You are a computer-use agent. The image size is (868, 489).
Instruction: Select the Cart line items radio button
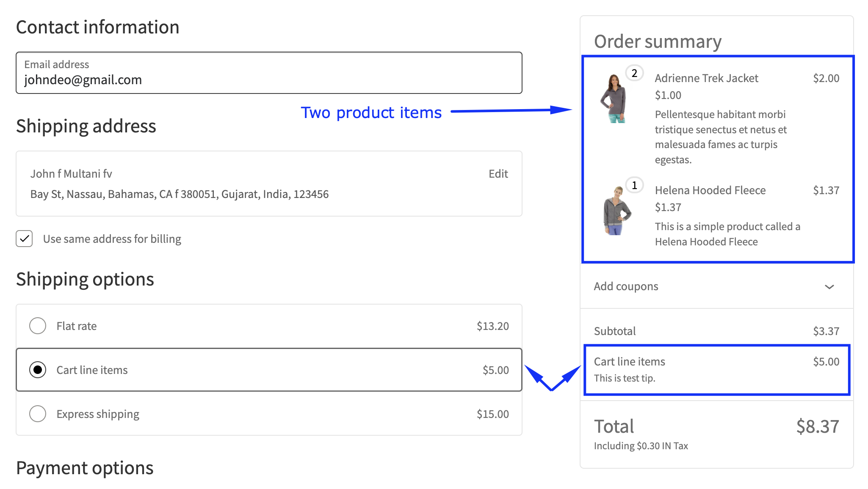(x=38, y=370)
